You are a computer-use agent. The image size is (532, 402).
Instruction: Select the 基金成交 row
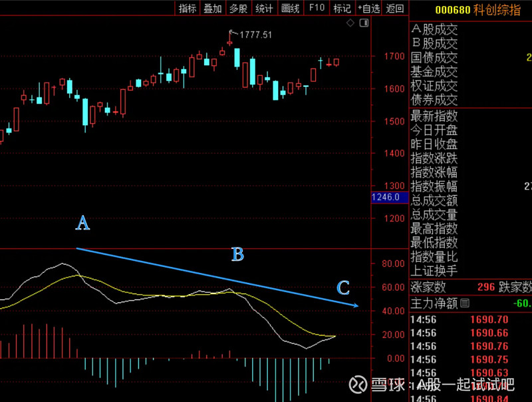470,72
